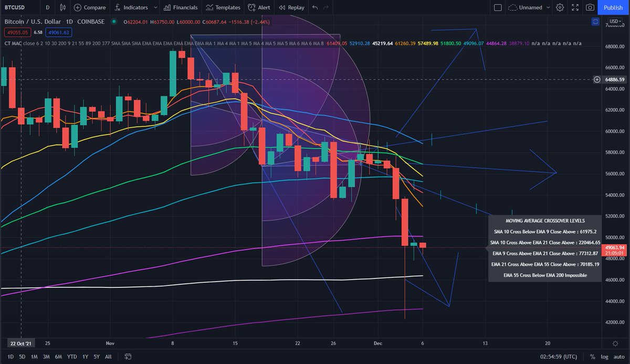630x364 pixels.
Task: Click the go-to-date calendar icon
Action: point(127,357)
